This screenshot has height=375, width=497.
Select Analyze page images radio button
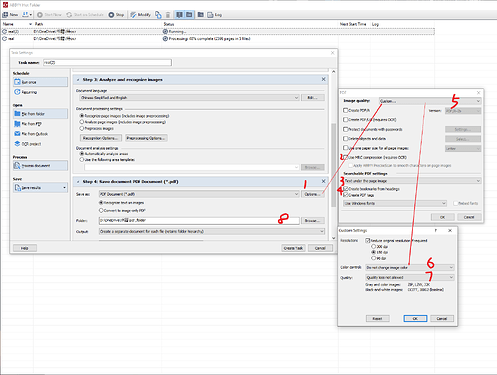click(x=82, y=122)
